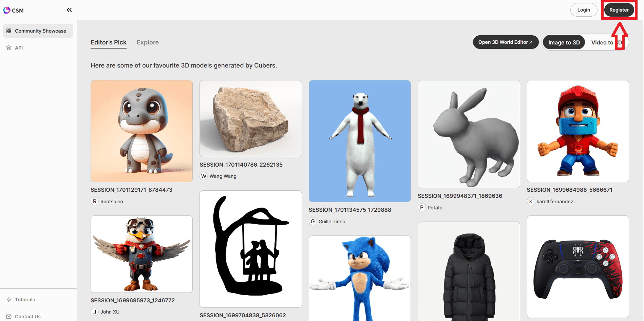Collapse the sidebar with double chevron

coord(69,10)
